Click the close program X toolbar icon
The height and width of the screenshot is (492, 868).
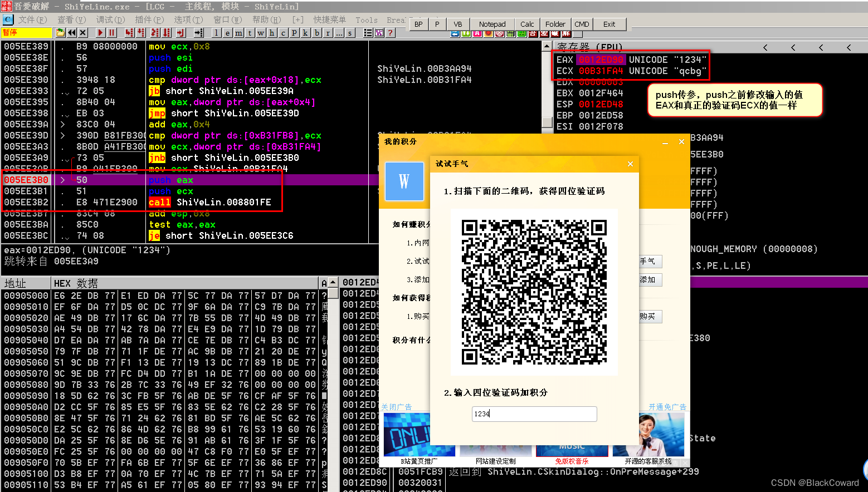tap(82, 33)
